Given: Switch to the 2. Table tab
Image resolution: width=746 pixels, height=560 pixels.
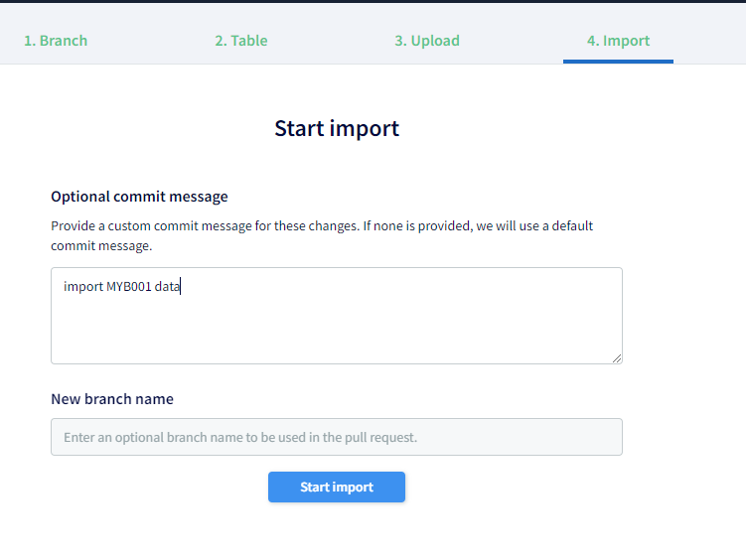Looking at the screenshot, I should click(241, 41).
